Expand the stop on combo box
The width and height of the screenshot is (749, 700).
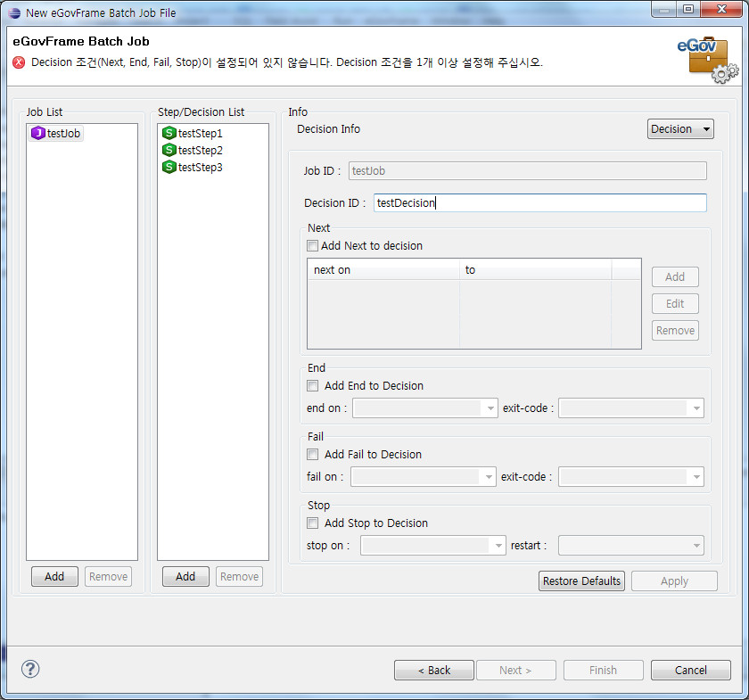tap(433, 546)
